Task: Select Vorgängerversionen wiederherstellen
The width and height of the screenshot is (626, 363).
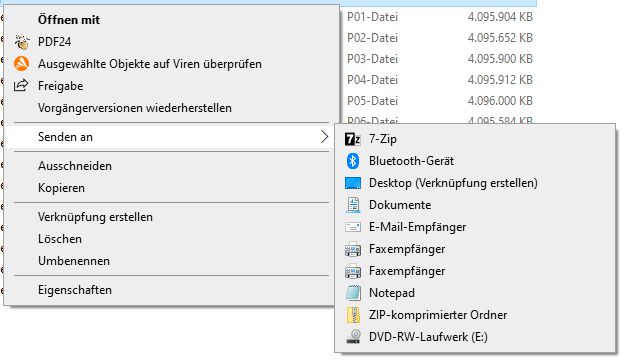Action: pyautogui.click(x=135, y=108)
